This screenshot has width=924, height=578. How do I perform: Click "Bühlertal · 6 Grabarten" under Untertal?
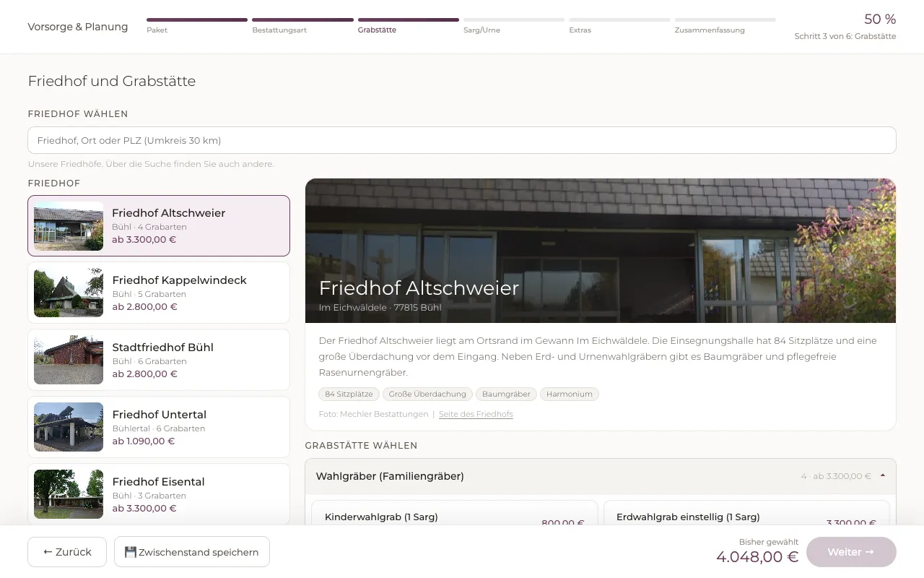coord(159,428)
